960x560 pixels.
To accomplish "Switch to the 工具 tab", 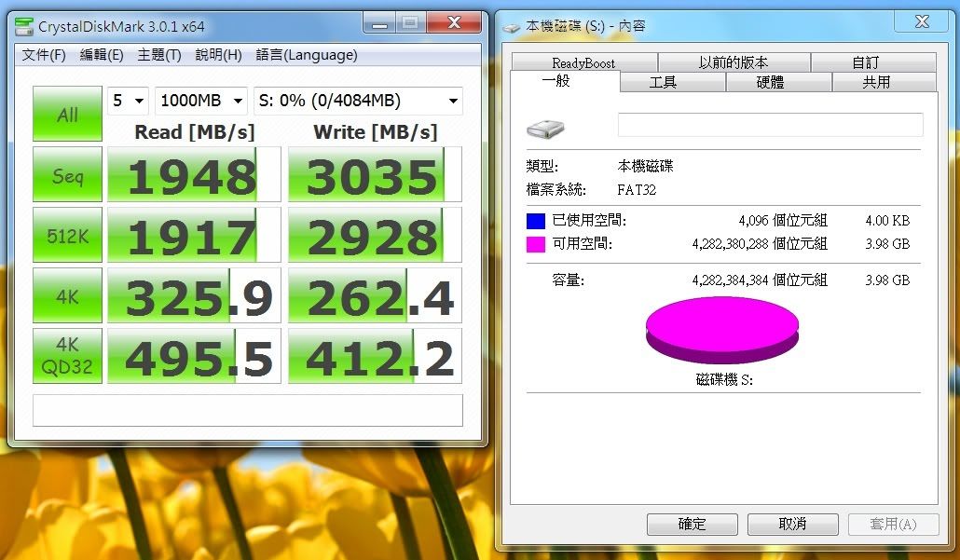I will 672,82.
